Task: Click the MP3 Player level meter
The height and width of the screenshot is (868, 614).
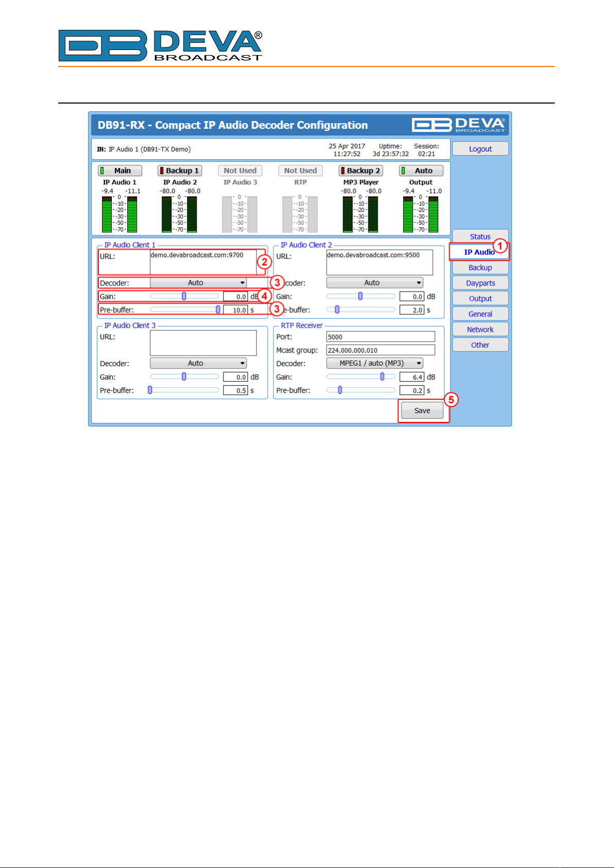Action: tap(361, 214)
